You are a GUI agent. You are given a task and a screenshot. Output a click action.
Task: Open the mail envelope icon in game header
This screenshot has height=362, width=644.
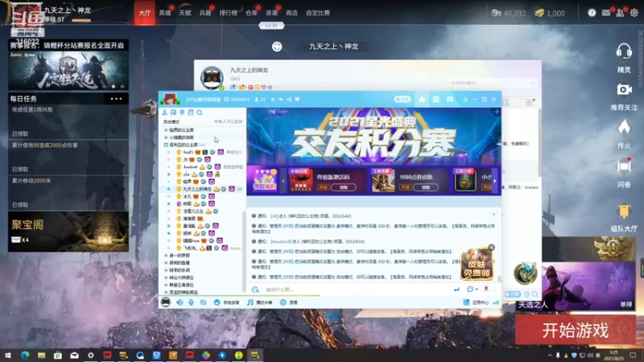pos(606,13)
